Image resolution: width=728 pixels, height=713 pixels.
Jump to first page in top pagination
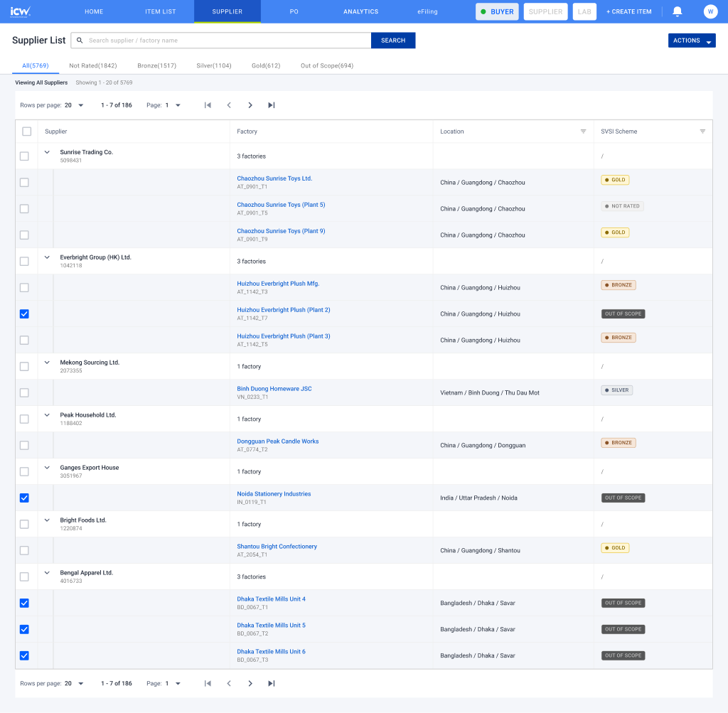point(208,105)
